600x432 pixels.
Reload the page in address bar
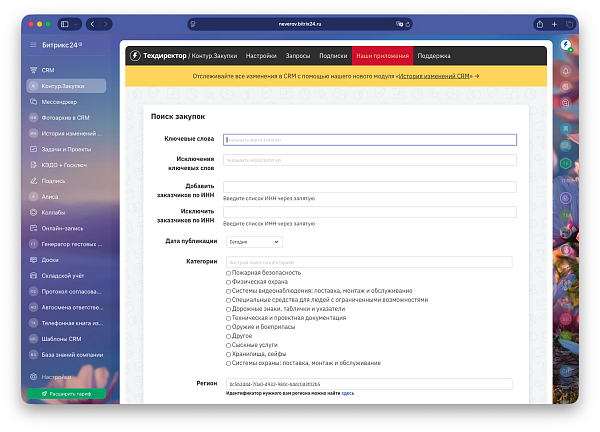(x=408, y=24)
